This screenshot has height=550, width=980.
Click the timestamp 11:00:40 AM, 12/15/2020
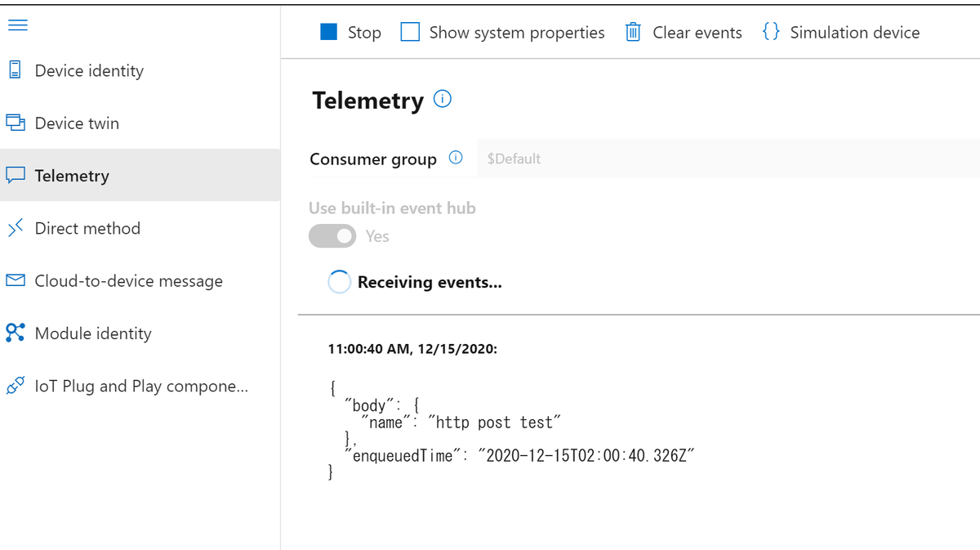(x=413, y=349)
